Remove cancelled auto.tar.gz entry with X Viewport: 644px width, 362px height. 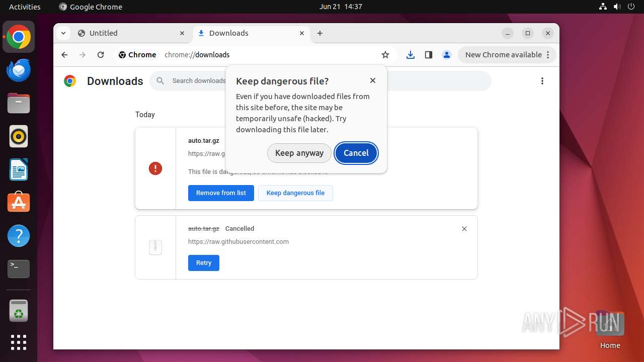[464, 229]
